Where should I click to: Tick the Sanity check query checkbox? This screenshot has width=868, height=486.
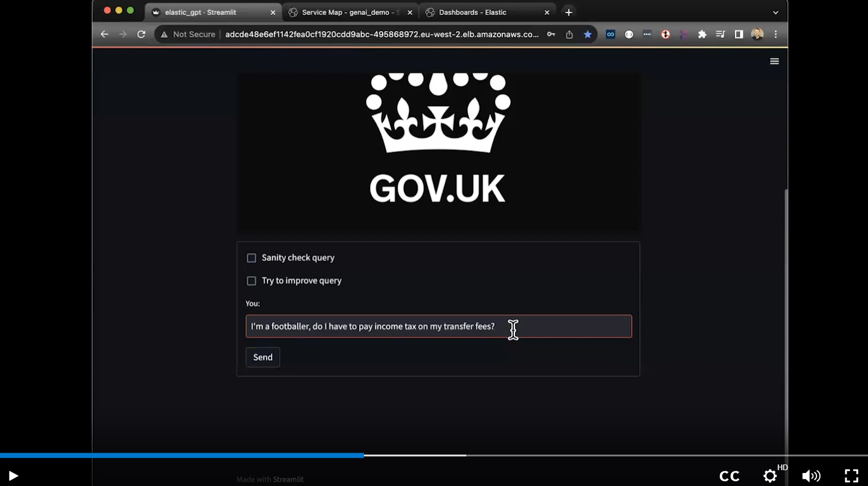pyautogui.click(x=251, y=258)
